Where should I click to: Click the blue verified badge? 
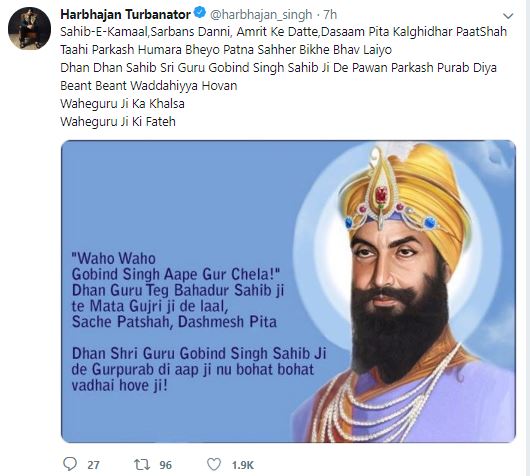pyautogui.click(x=200, y=13)
